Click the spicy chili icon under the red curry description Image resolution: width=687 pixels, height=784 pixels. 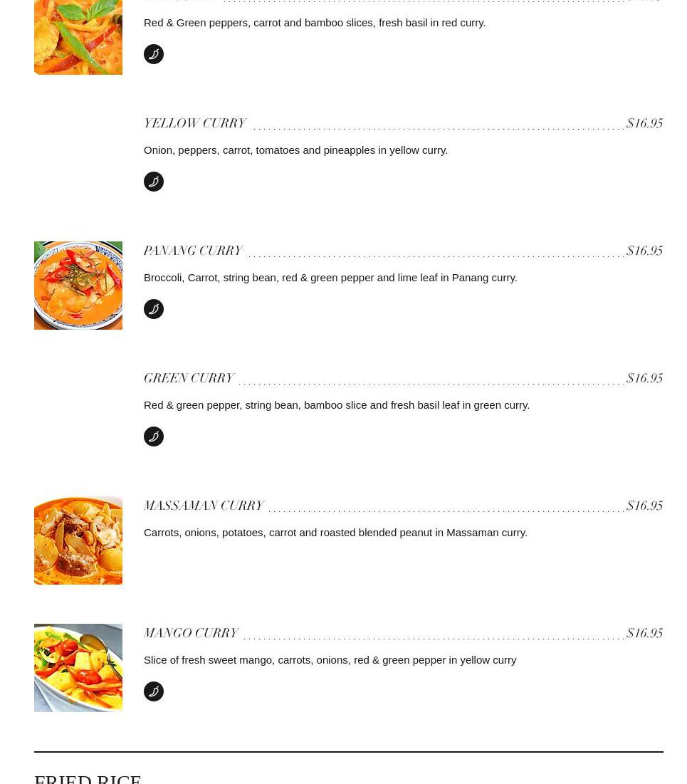(x=154, y=54)
